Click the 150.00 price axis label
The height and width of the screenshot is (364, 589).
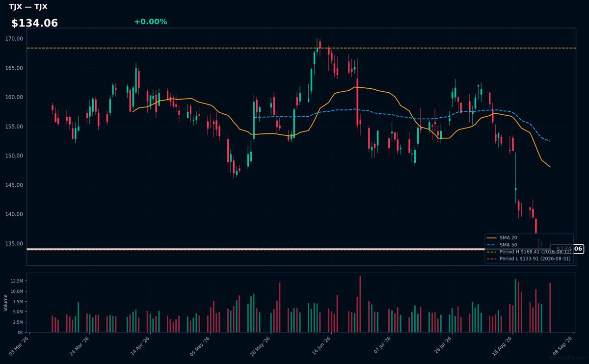pyautogui.click(x=14, y=156)
